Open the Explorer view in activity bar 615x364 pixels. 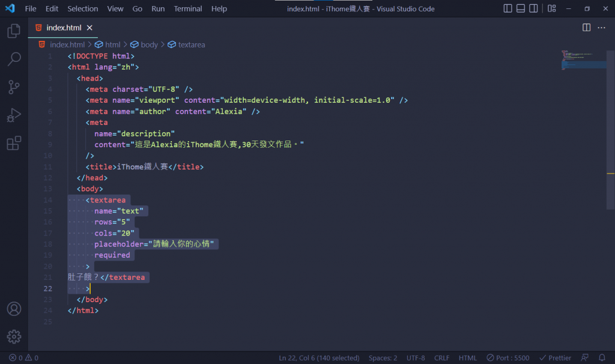coord(14,31)
